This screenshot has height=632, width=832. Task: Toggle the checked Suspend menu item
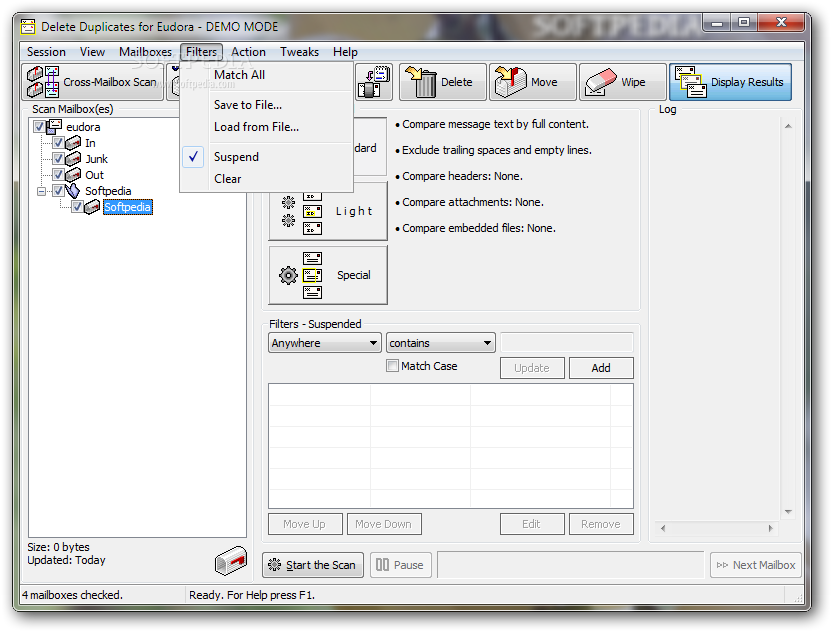click(x=266, y=157)
